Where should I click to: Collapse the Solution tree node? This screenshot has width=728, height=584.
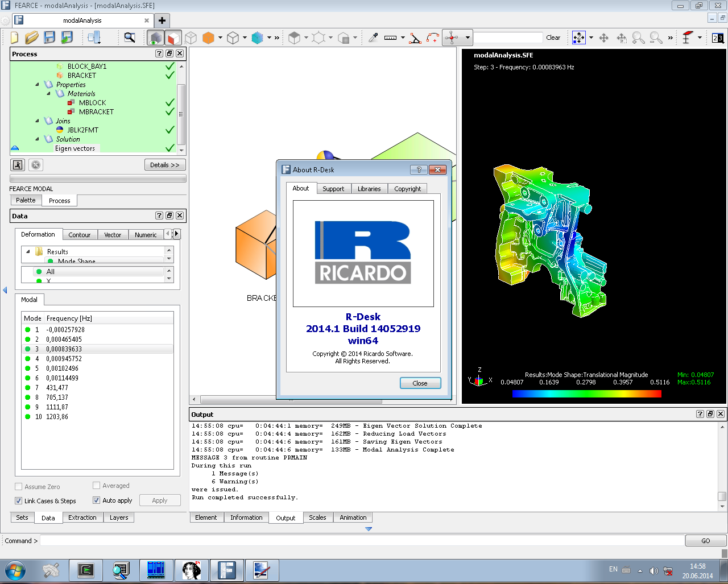pyautogui.click(x=38, y=139)
